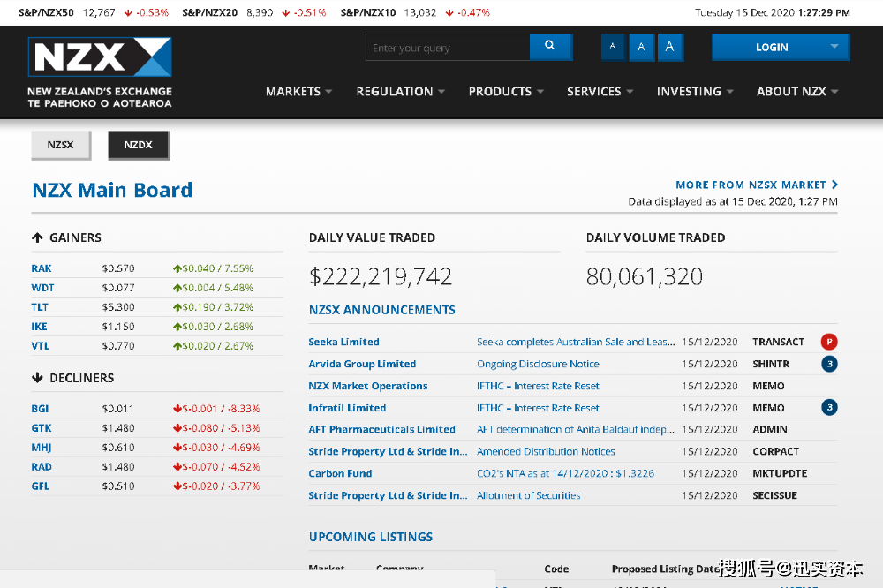
Task: Click red P badge on Seeka announcement
Action: point(828,342)
